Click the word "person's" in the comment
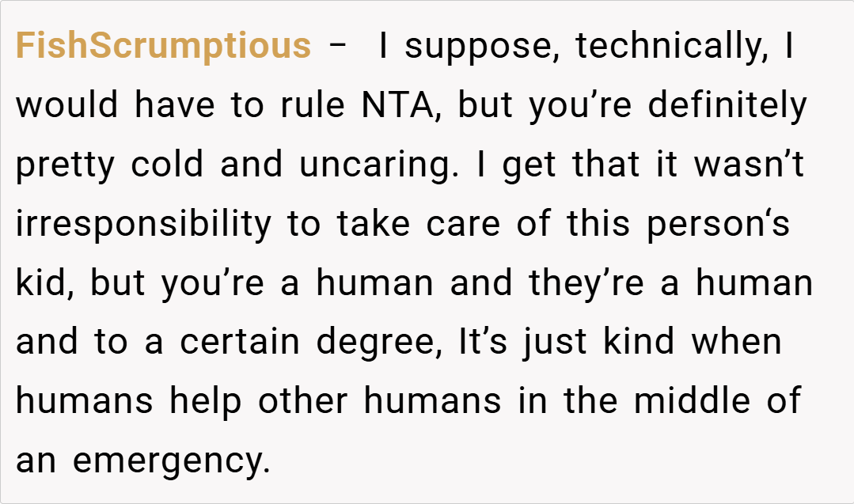Screen dimensions: 854x504 coord(718,225)
